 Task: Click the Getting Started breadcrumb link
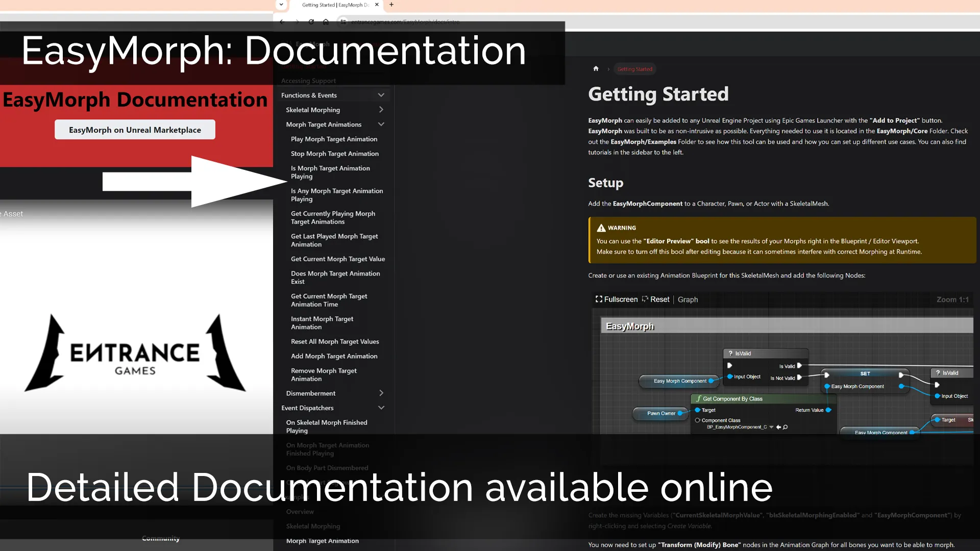634,69
